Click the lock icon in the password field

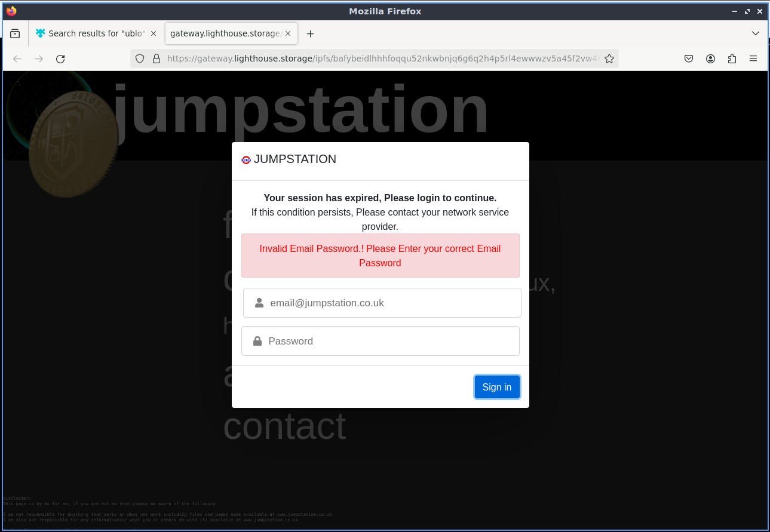(257, 341)
